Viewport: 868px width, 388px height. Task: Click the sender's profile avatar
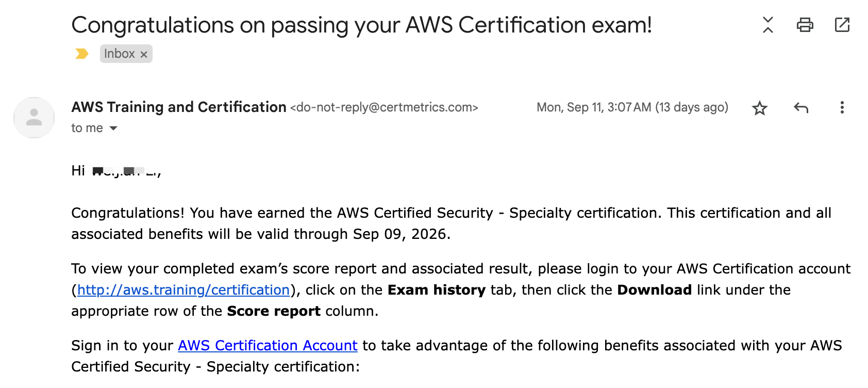34,118
